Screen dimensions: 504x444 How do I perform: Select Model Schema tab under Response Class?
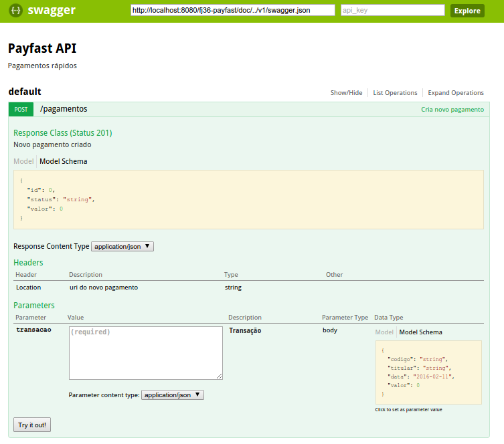64,161
